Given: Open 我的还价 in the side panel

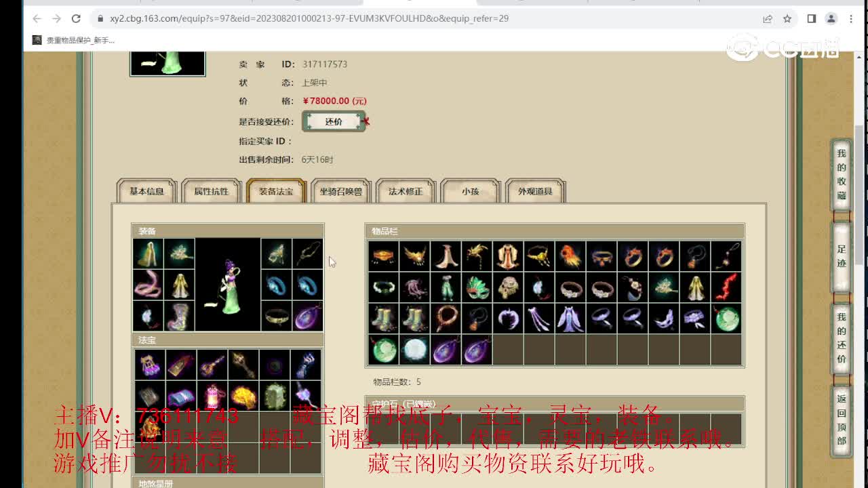Looking at the screenshot, I should pyautogui.click(x=841, y=338).
